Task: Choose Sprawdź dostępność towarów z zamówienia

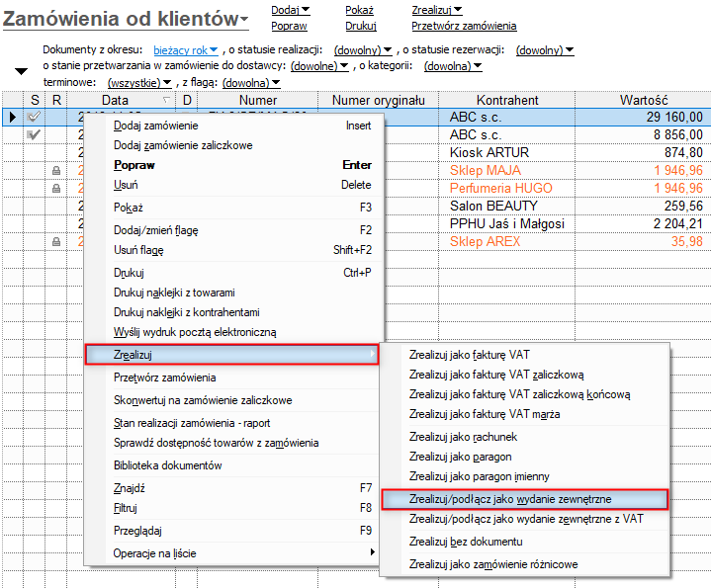Action: (232, 443)
